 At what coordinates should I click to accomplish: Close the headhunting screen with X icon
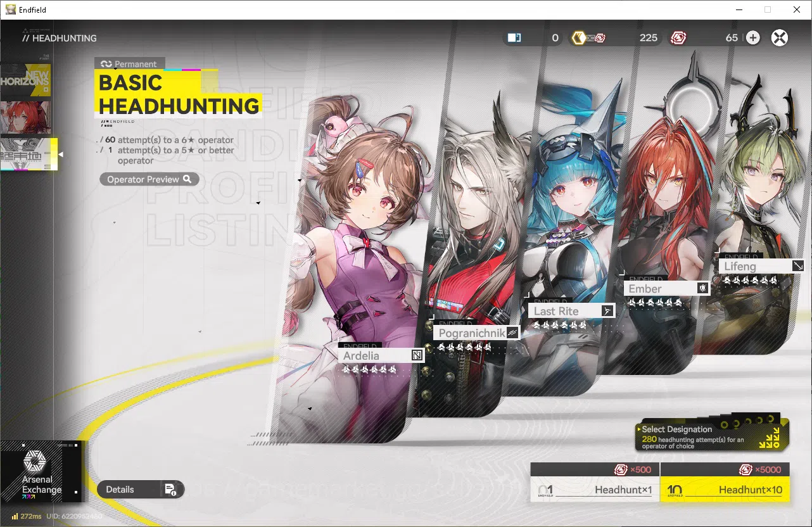(780, 38)
